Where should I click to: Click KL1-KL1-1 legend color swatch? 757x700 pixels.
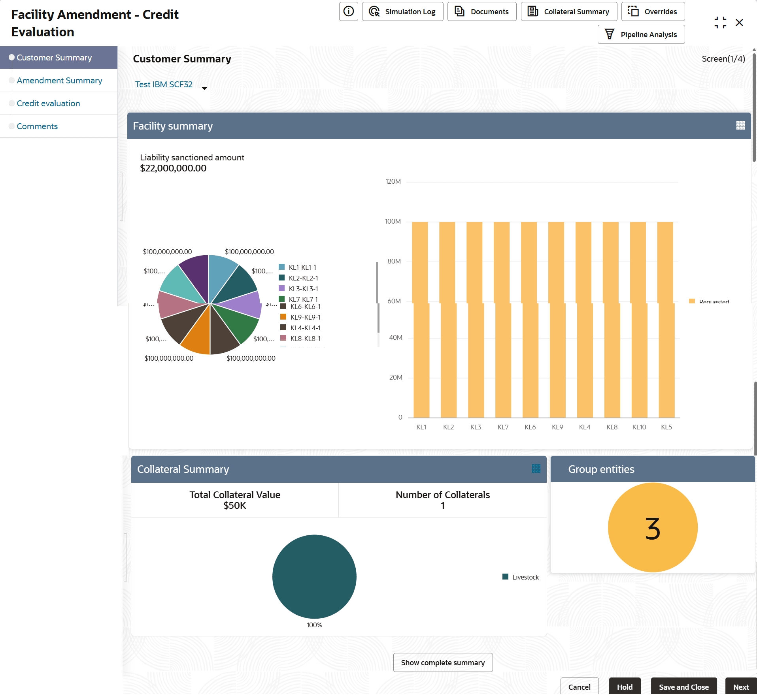click(x=282, y=267)
